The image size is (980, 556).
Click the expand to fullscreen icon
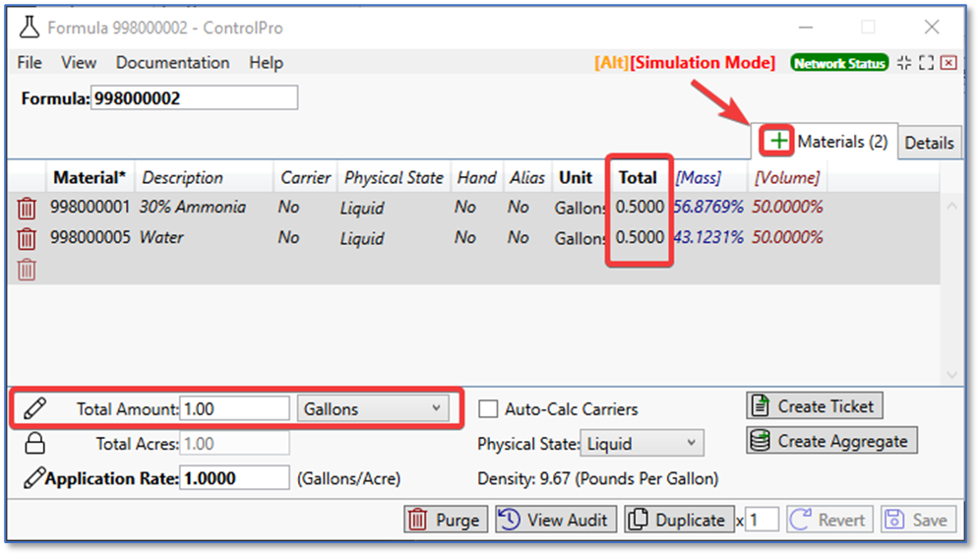[x=926, y=63]
